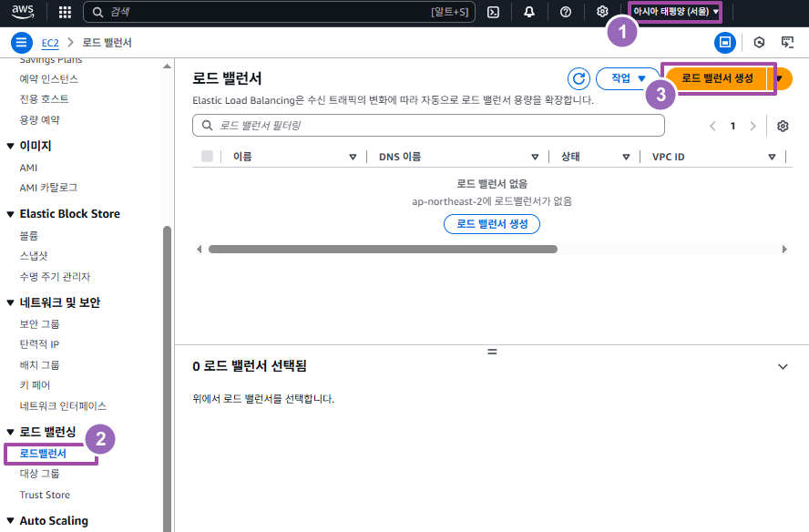Go to next page of load balancers
Screen dimensions: 809x532
(753, 126)
